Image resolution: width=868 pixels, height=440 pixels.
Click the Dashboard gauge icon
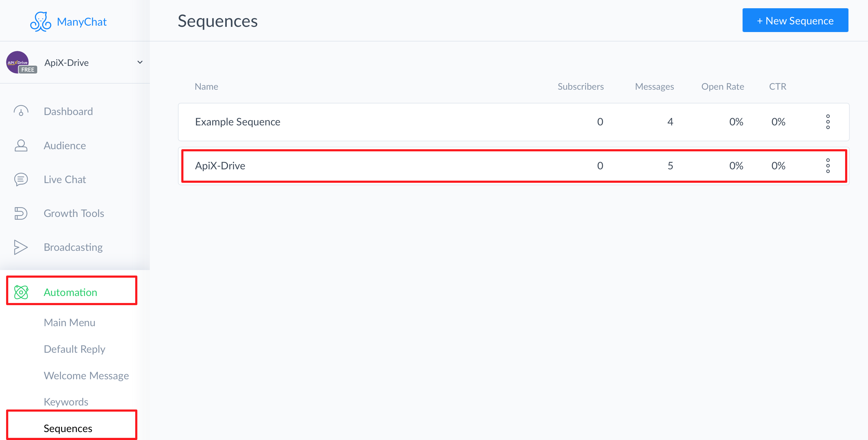21,111
